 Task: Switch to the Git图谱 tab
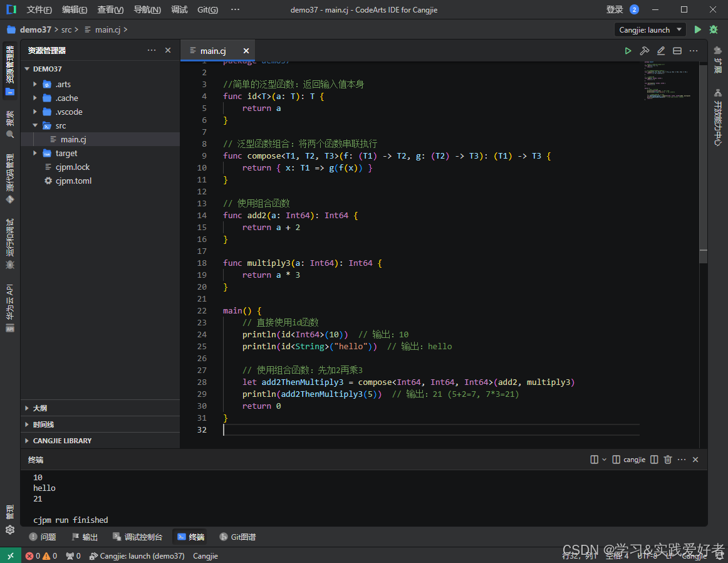pos(237,537)
